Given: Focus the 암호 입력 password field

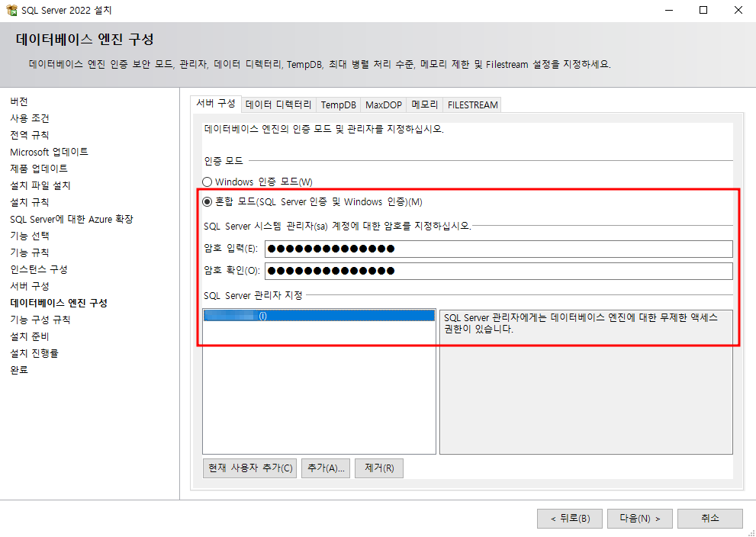Looking at the screenshot, I should 499,249.
